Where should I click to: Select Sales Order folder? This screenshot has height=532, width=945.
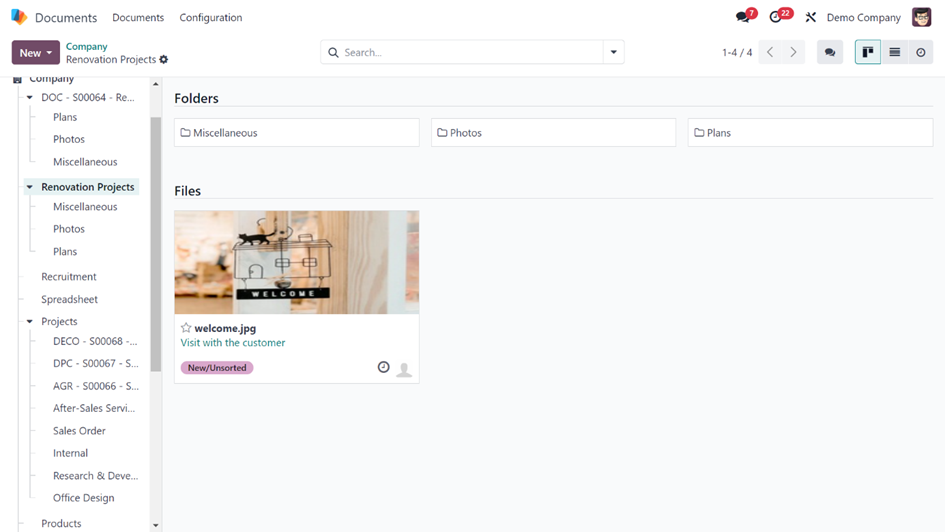tap(79, 431)
